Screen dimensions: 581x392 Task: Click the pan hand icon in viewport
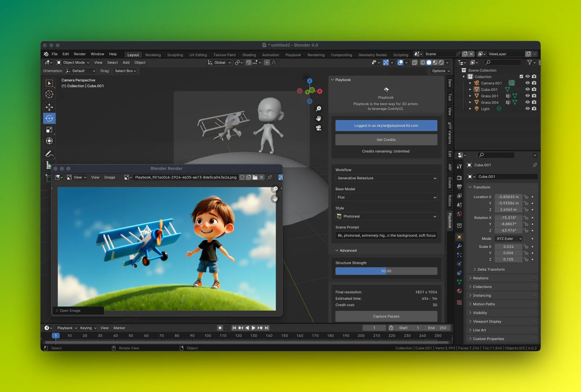pos(318,118)
